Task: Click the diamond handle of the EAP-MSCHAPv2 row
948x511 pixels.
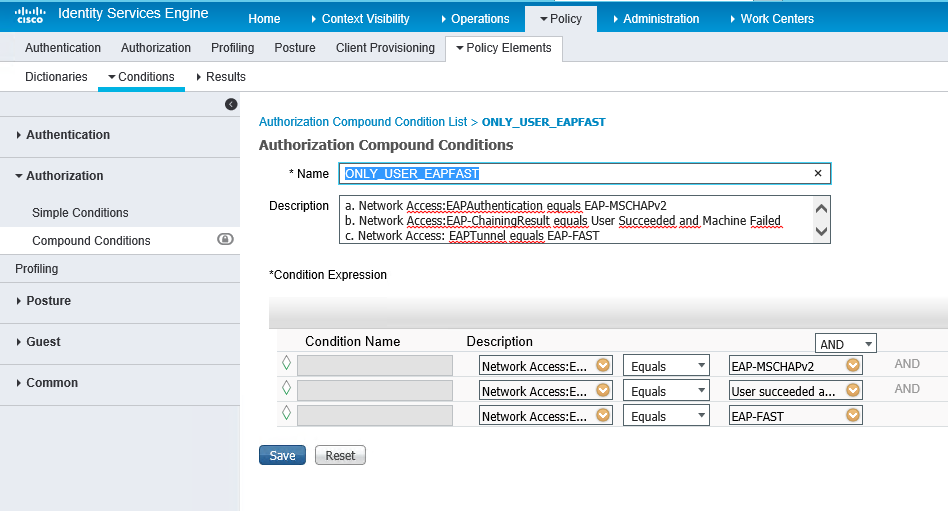Action: click(287, 363)
